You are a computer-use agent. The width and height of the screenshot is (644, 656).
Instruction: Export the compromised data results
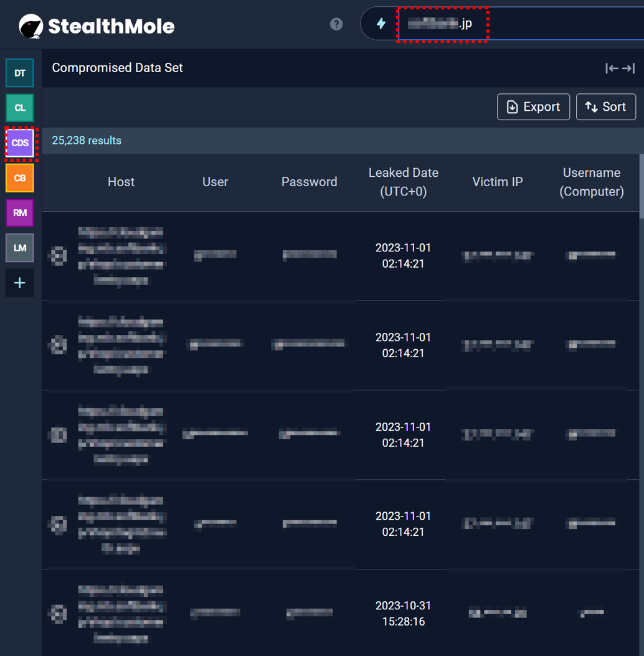[x=533, y=107]
